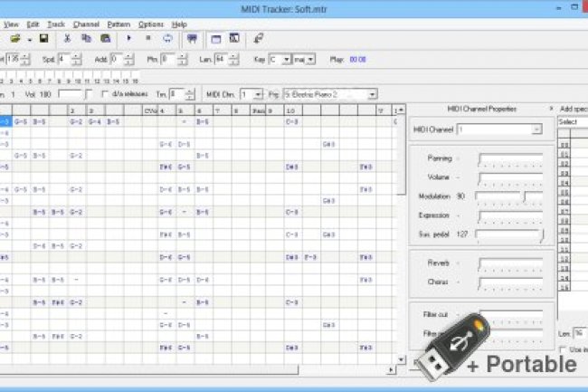Open the Help menu
This screenshot has height=392, width=588.
tap(179, 24)
